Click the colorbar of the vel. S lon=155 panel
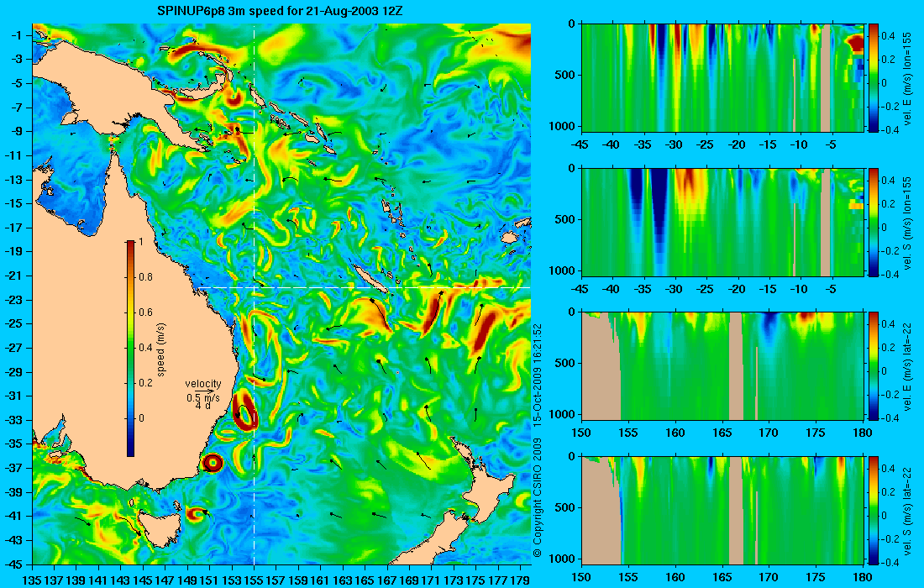Image resolution: width=924 pixels, height=588 pixels. pos(873,222)
